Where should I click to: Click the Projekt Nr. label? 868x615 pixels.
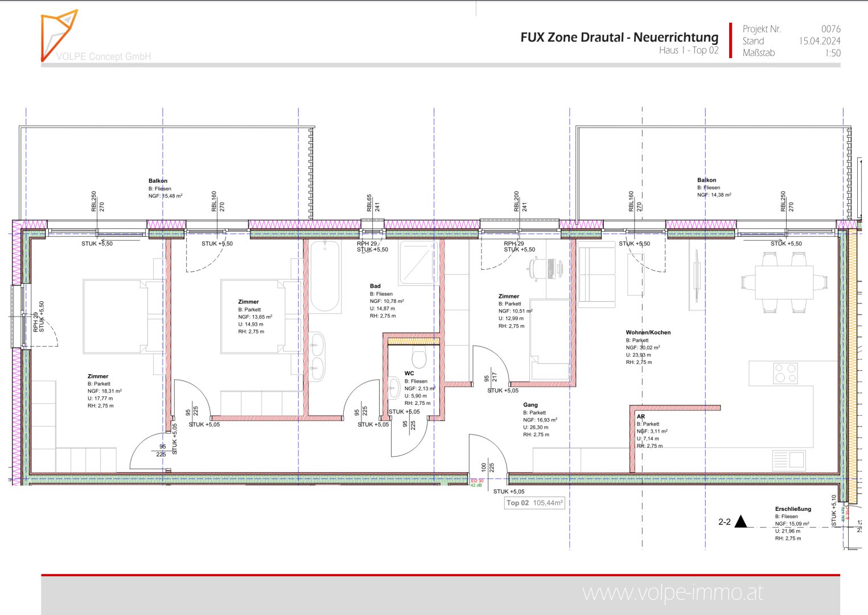762,28
